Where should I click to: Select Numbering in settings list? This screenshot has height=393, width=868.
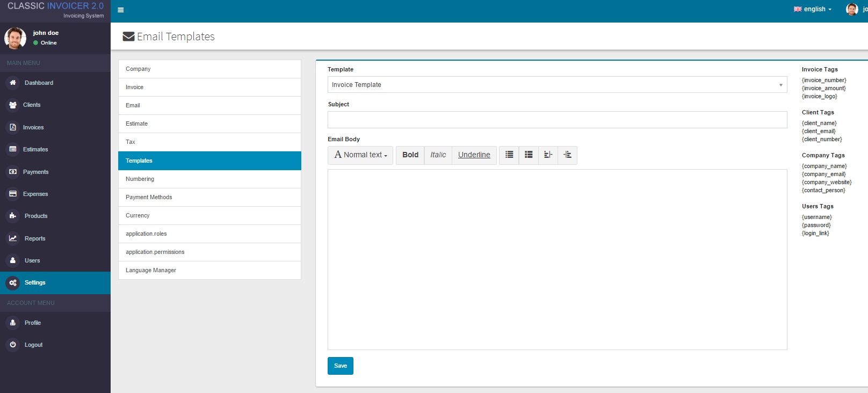pyautogui.click(x=209, y=179)
